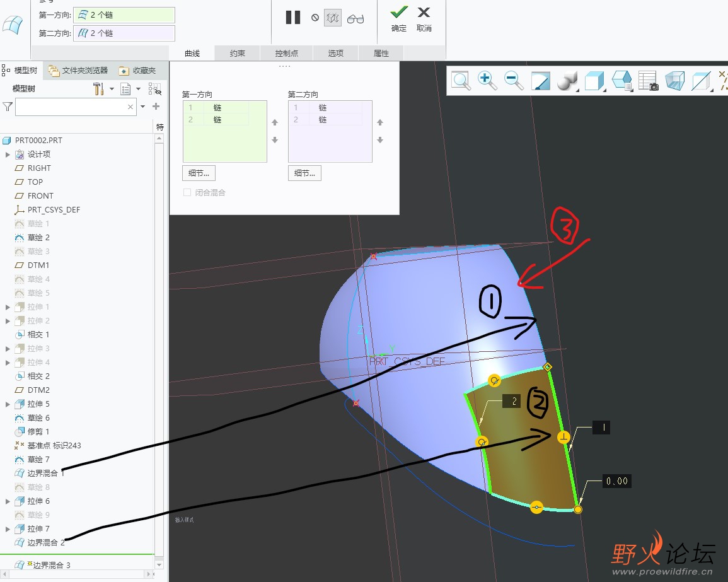Expand the 拉伸 5 tree node
Screen dimensions: 728x582
click(x=8, y=404)
